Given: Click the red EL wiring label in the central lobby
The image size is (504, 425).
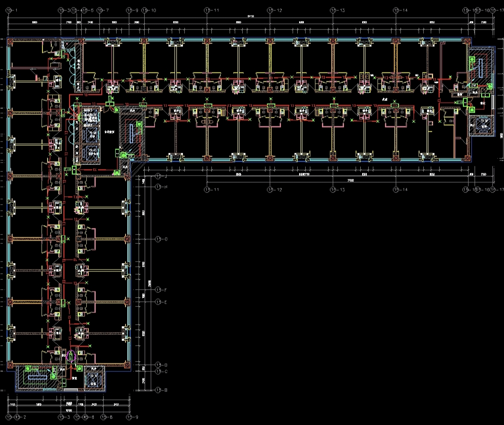Looking at the screenshot, I should click(95, 170).
